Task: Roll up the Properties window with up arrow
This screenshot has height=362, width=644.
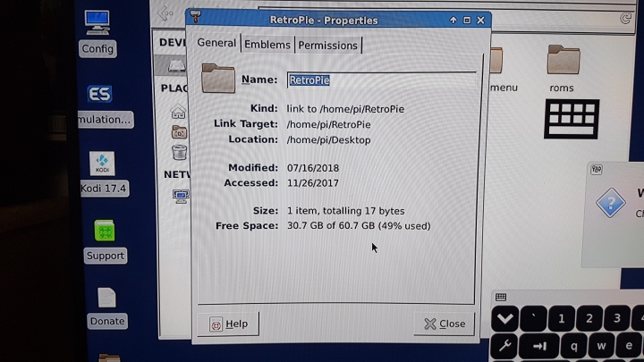Action: pos(453,20)
